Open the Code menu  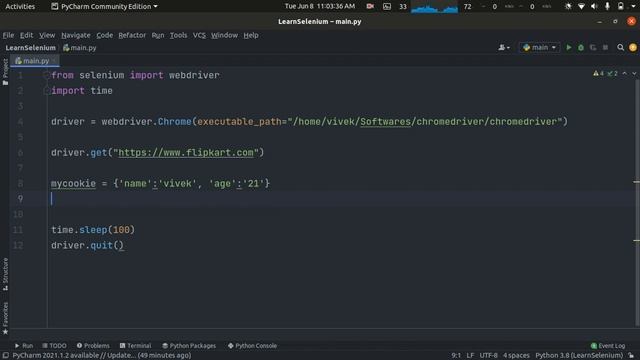(104, 35)
